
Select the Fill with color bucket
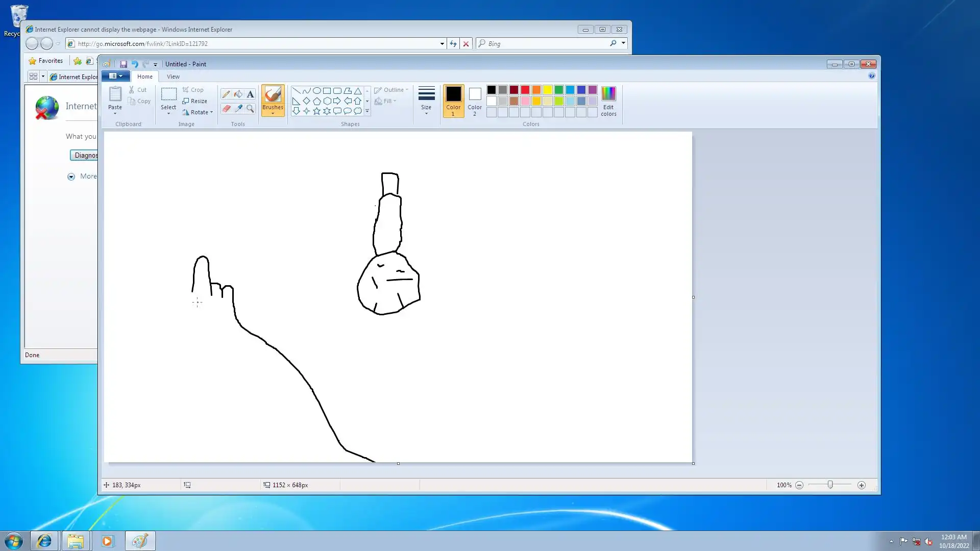(x=238, y=94)
